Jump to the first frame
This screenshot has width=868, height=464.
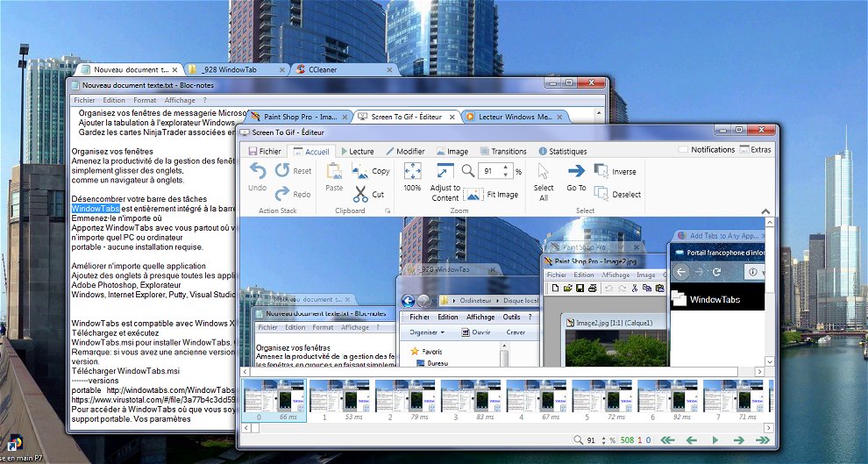667,440
